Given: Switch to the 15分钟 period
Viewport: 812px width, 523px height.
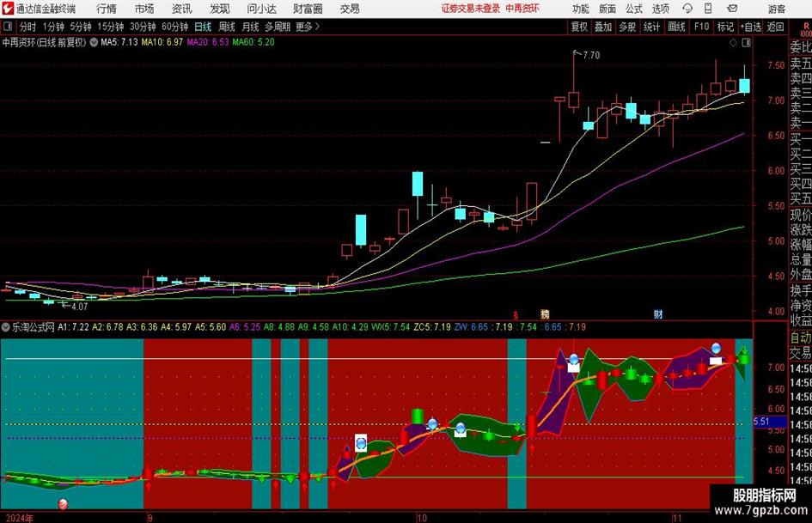Looking at the screenshot, I should click(x=111, y=27).
